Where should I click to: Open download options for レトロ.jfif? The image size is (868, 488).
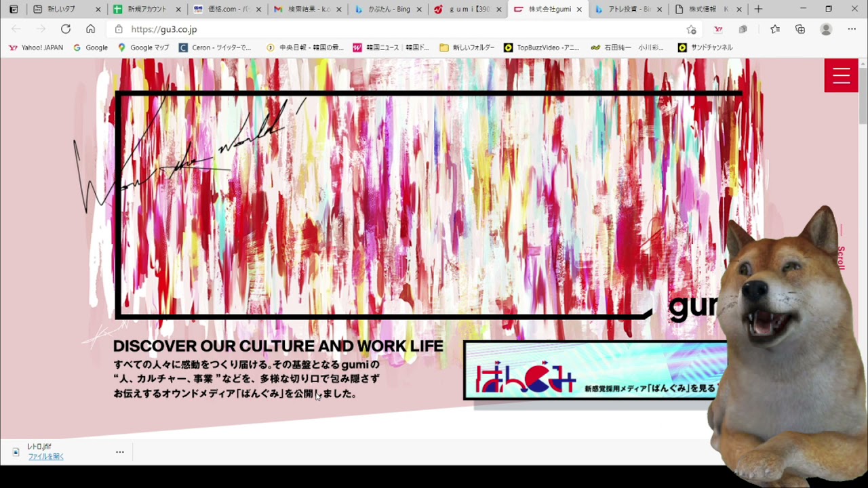point(120,451)
